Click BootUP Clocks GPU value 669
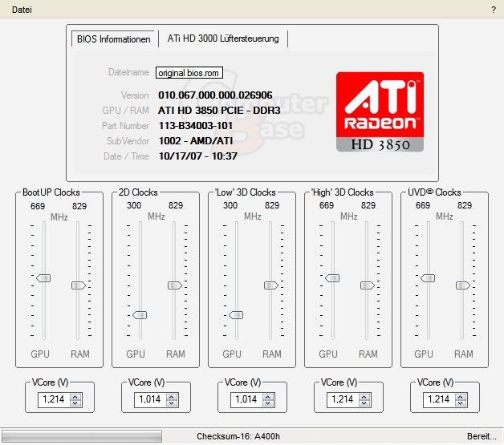 pyautogui.click(x=38, y=206)
